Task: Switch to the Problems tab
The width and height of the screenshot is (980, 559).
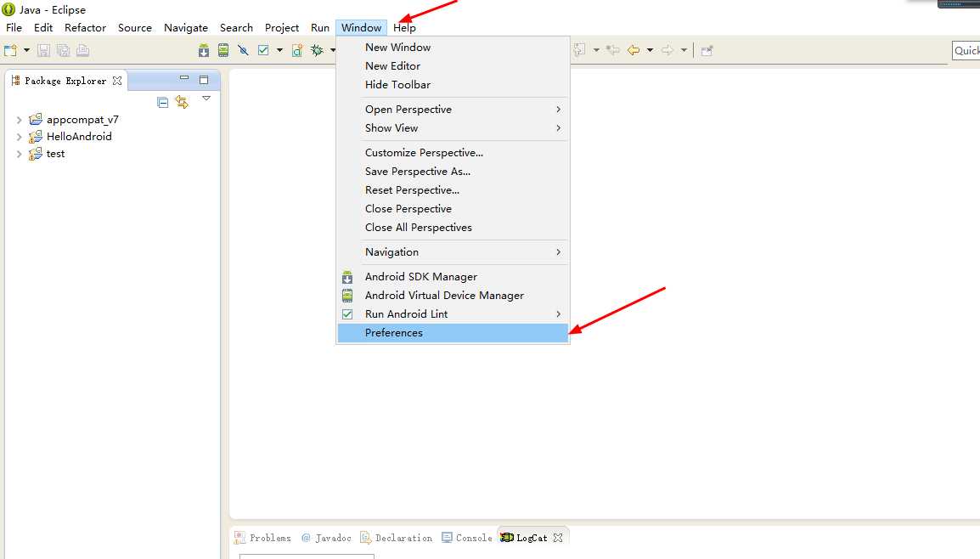Action: [x=262, y=538]
